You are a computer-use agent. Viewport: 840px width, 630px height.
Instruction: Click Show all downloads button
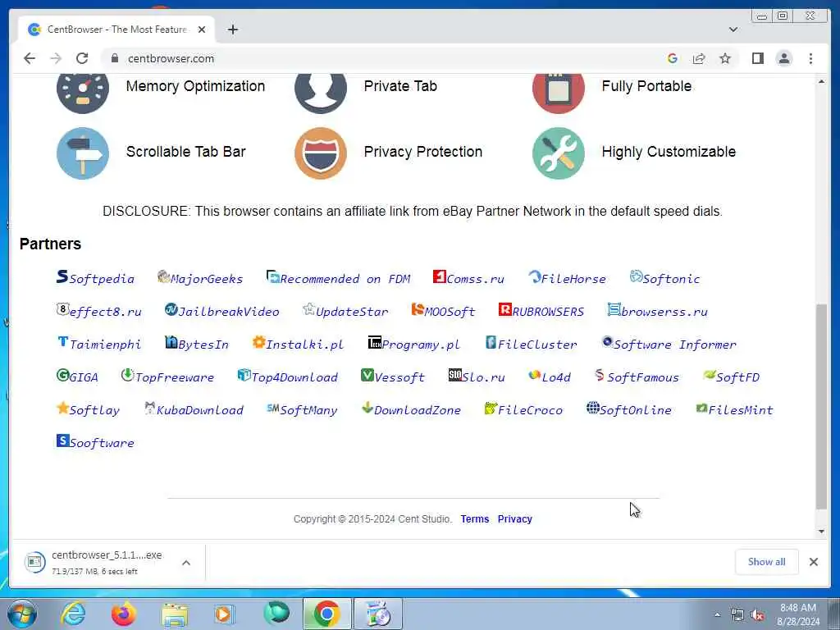click(x=767, y=561)
